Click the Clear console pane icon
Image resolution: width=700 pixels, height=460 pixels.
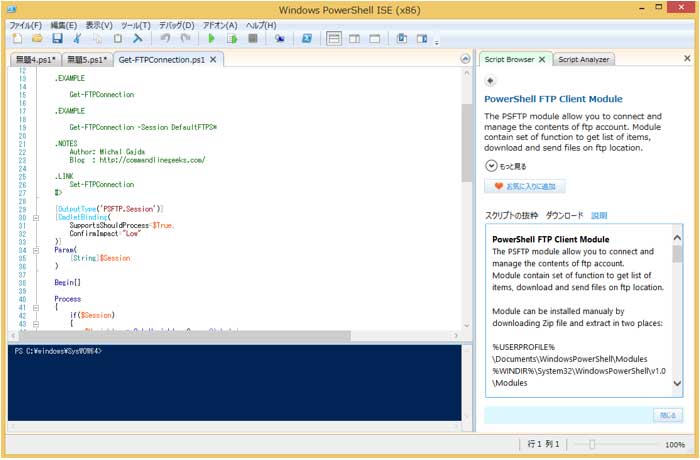tap(138, 38)
